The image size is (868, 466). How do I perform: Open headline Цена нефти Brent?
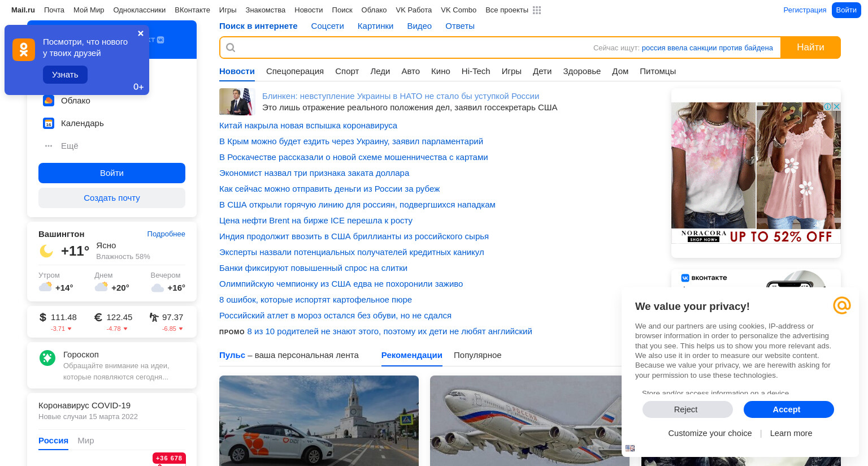pos(316,221)
